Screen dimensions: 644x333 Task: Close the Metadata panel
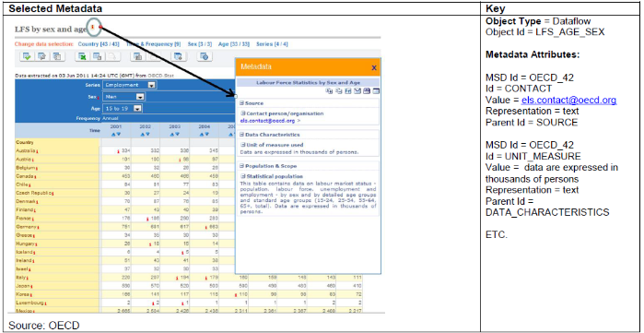point(374,68)
